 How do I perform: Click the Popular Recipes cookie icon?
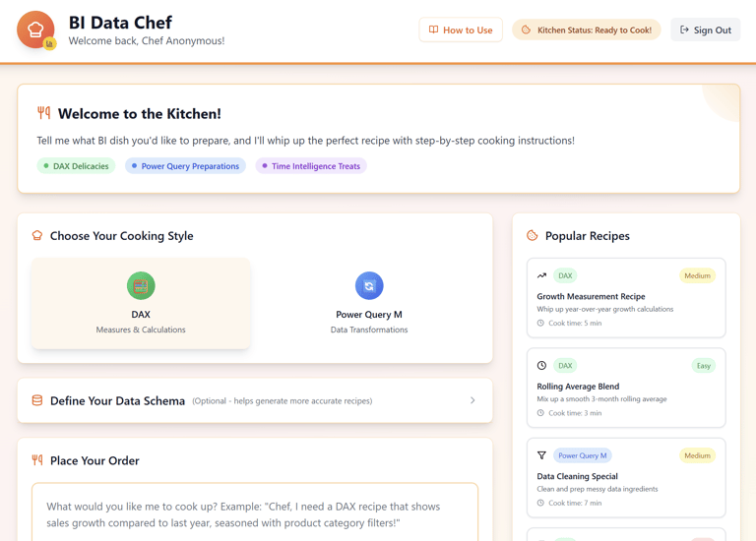pos(532,235)
